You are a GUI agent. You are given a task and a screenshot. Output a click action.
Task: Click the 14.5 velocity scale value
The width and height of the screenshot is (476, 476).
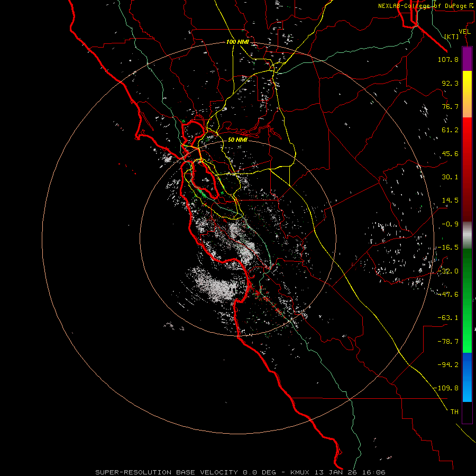(x=450, y=200)
